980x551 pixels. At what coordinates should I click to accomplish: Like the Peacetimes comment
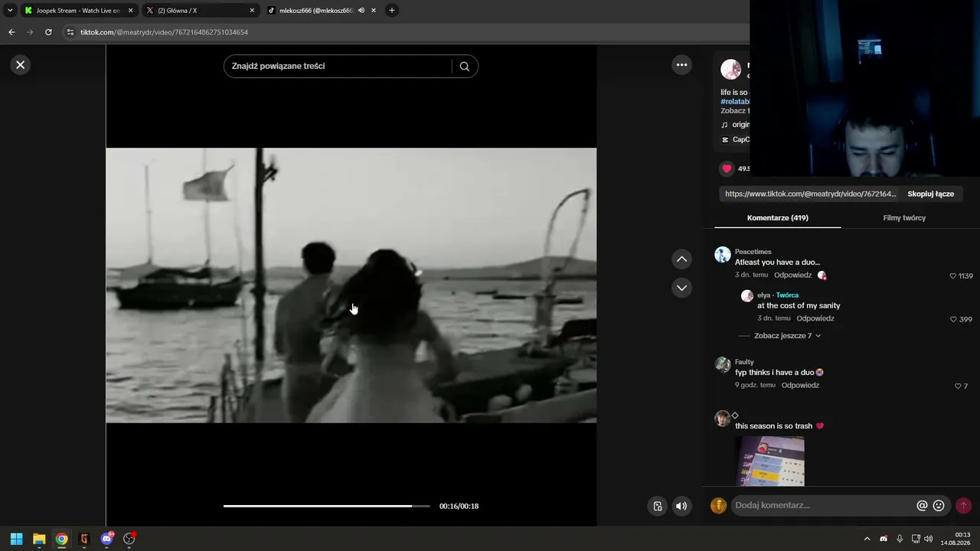953,275
